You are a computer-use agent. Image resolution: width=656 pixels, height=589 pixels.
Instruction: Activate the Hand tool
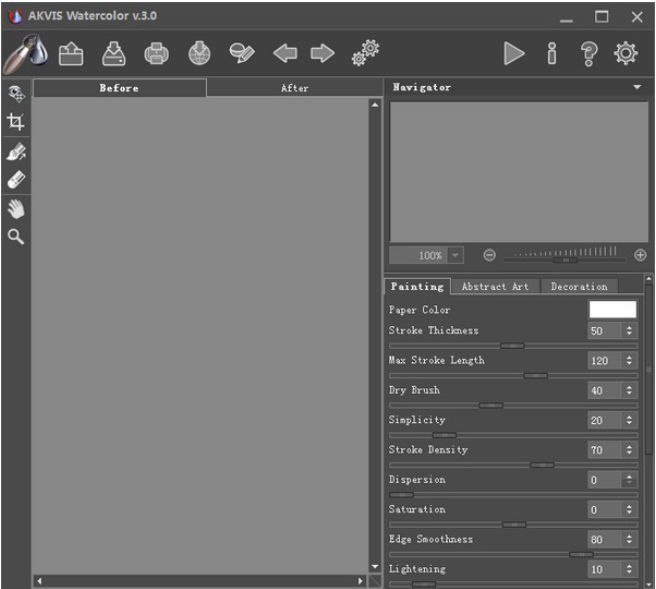click(x=16, y=209)
